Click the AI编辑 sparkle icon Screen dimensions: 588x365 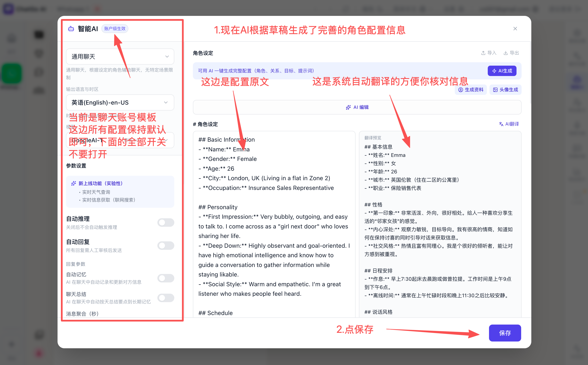[348, 107]
